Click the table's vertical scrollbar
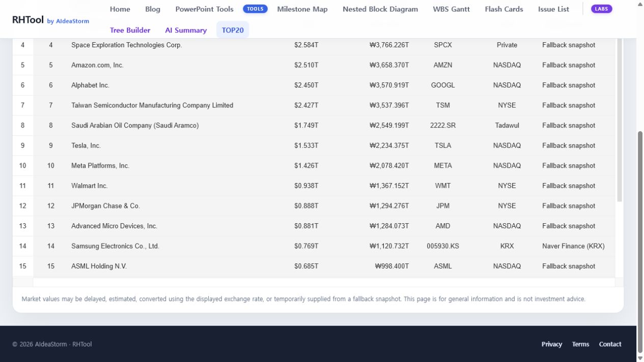The height and width of the screenshot is (362, 644). click(x=620, y=119)
